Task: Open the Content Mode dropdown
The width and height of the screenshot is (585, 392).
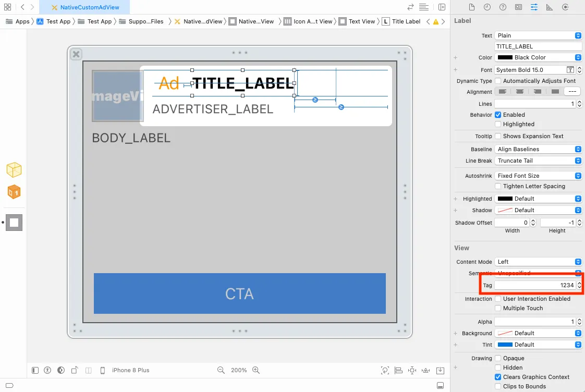Action: tap(538, 262)
